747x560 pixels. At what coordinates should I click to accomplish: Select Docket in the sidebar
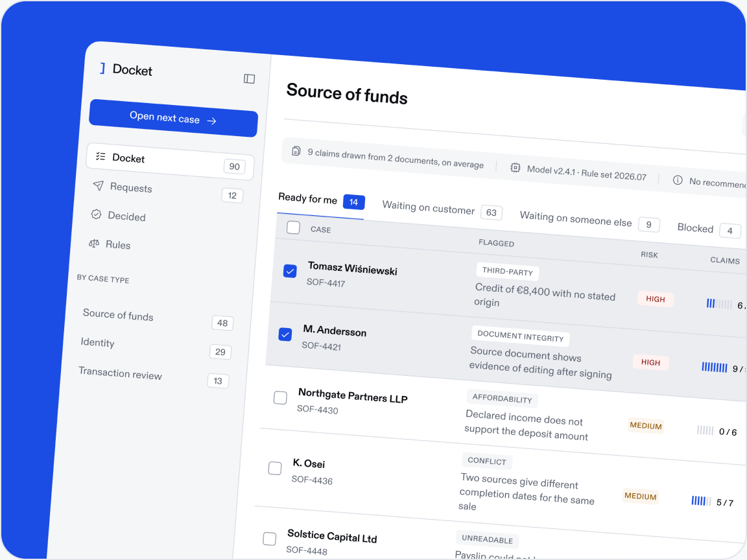click(x=170, y=162)
